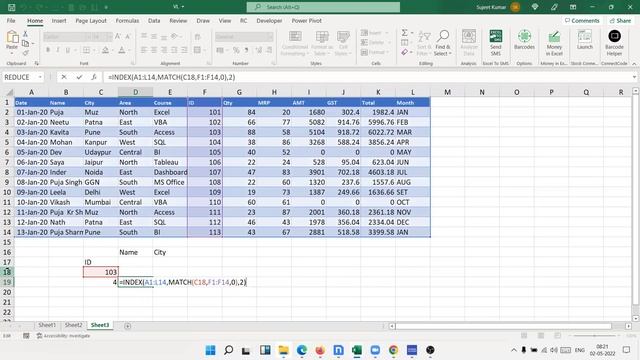640x360 pixels.
Task: Click the Format Painter brush icon
Action: click(25, 52)
